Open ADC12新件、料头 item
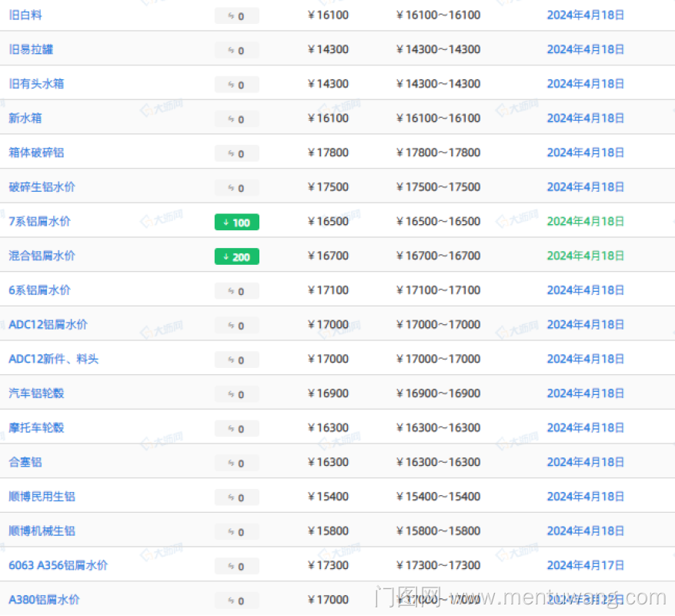Viewport: 675px width, 616px height. tap(53, 359)
